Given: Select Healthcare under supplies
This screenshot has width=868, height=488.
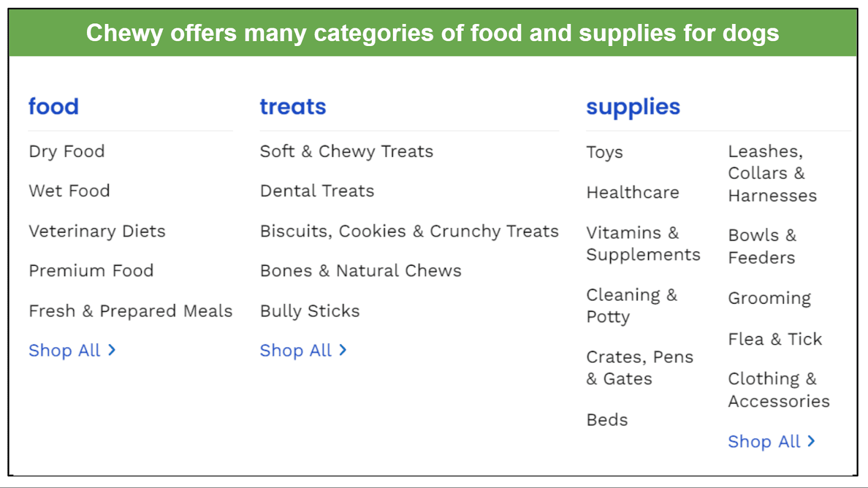Looking at the screenshot, I should point(633,192).
